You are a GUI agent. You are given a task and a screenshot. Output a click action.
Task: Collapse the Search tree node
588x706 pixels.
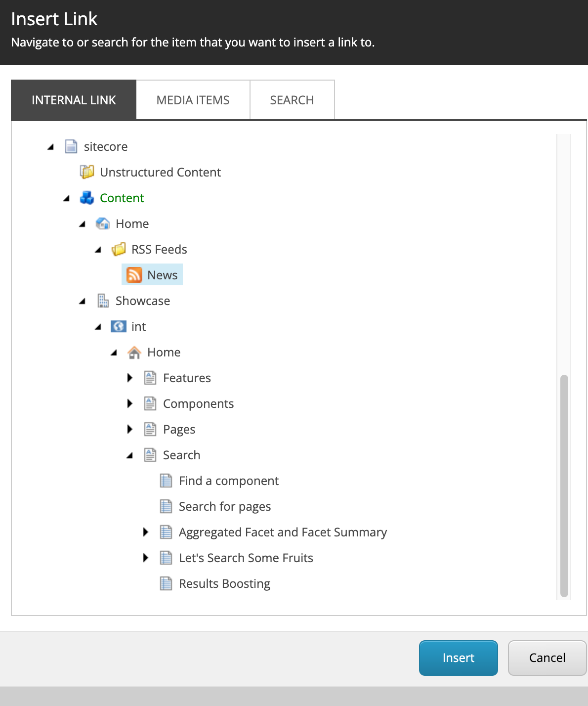130,455
